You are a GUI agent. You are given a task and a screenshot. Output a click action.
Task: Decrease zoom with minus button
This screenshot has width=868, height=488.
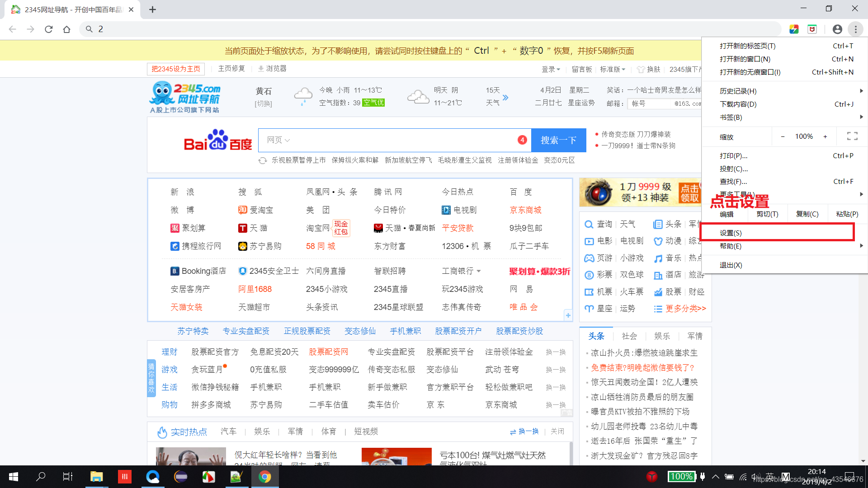783,136
